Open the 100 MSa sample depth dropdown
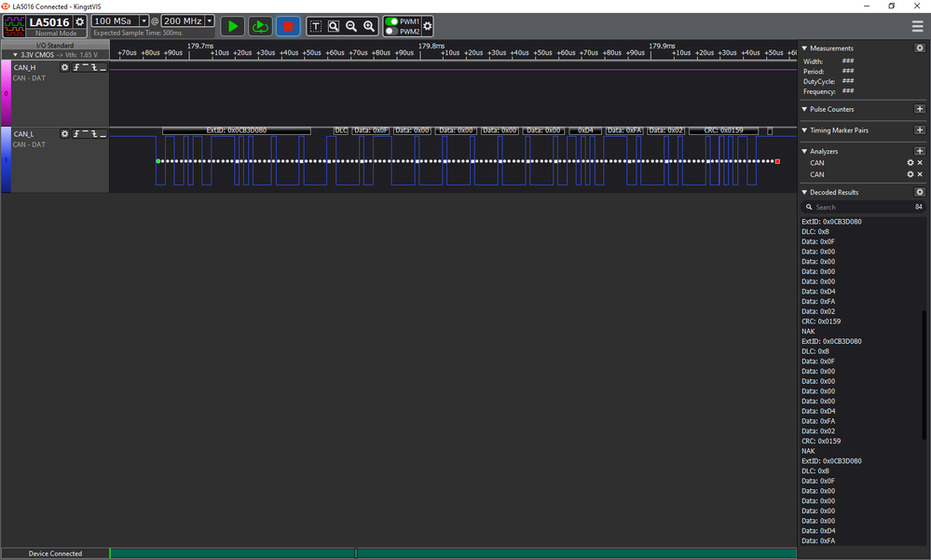 pyautogui.click(x=144, y=20)
